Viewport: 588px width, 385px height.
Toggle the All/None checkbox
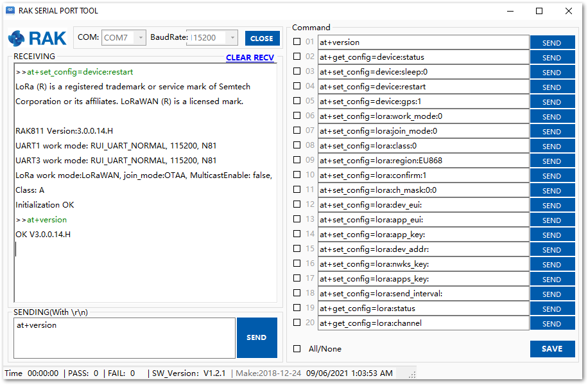coord(297,348)
